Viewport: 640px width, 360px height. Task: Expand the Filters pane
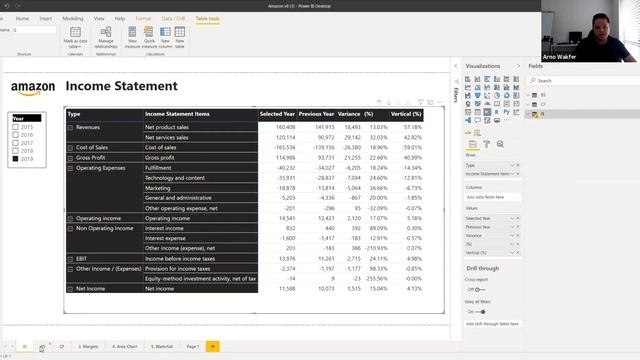[x=456, y=66]
